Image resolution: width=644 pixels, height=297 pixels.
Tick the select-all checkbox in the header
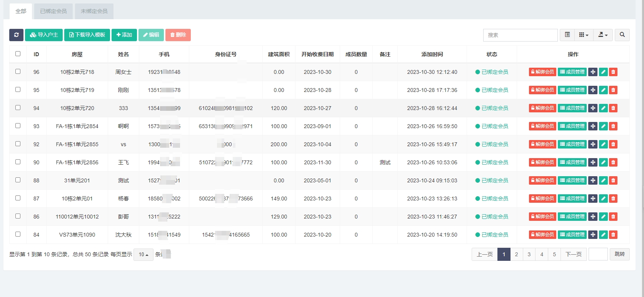click(x=18, y=54)
